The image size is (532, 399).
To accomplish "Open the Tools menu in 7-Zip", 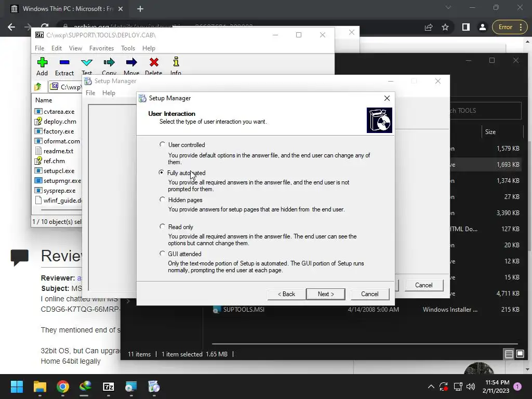I will (x=128, y=48).
